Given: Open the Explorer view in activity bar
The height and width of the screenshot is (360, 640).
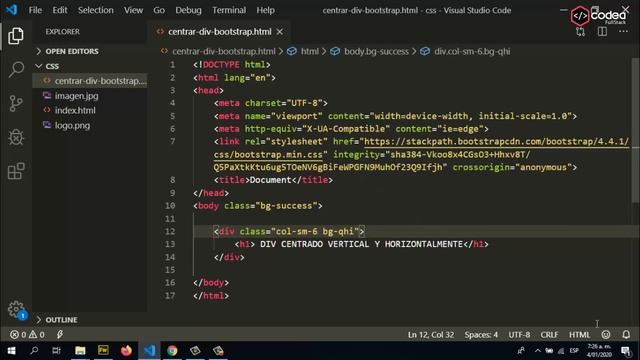Looking at the screenshot, I should (16, 36).
